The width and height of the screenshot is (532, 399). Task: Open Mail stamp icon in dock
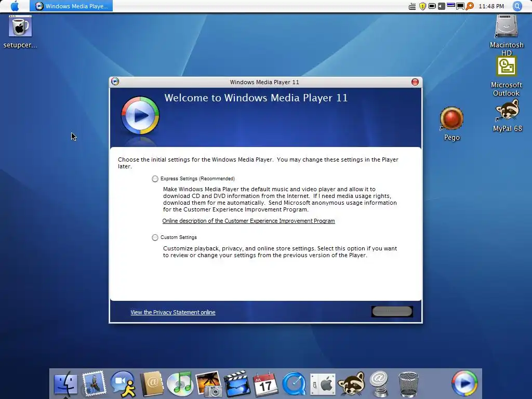[94, 384]
